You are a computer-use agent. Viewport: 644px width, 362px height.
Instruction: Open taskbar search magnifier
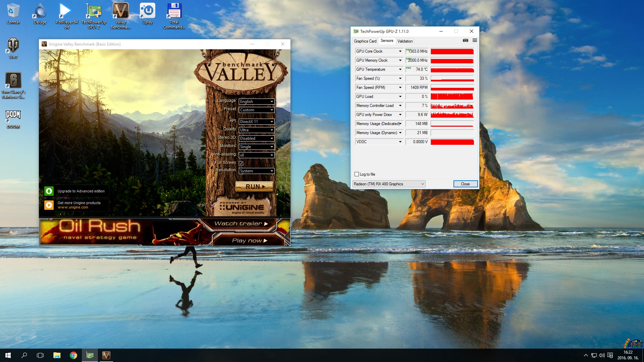click(x=24, y=355)
